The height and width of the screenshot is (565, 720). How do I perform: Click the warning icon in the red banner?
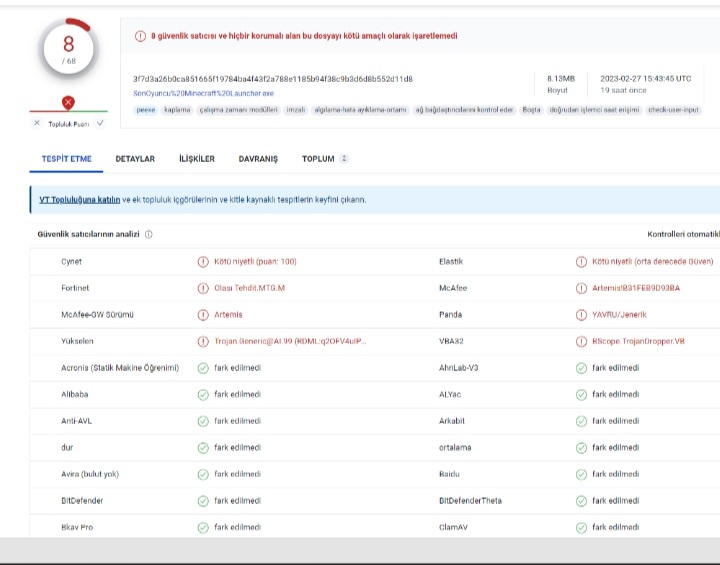coord(141,36)
